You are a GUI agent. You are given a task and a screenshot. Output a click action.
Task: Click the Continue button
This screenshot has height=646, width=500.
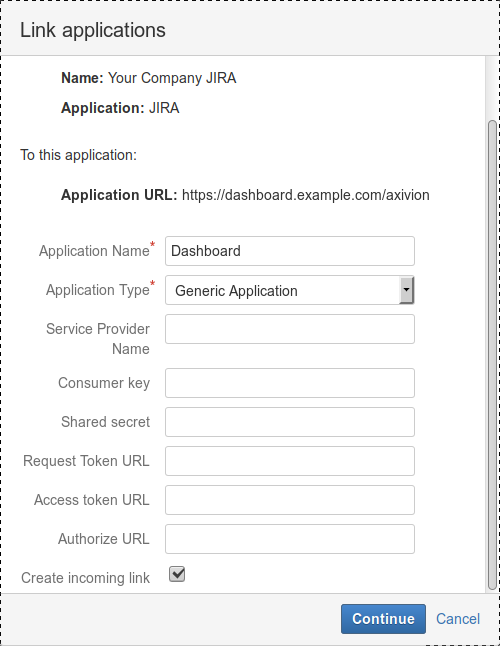pos(383,619)
